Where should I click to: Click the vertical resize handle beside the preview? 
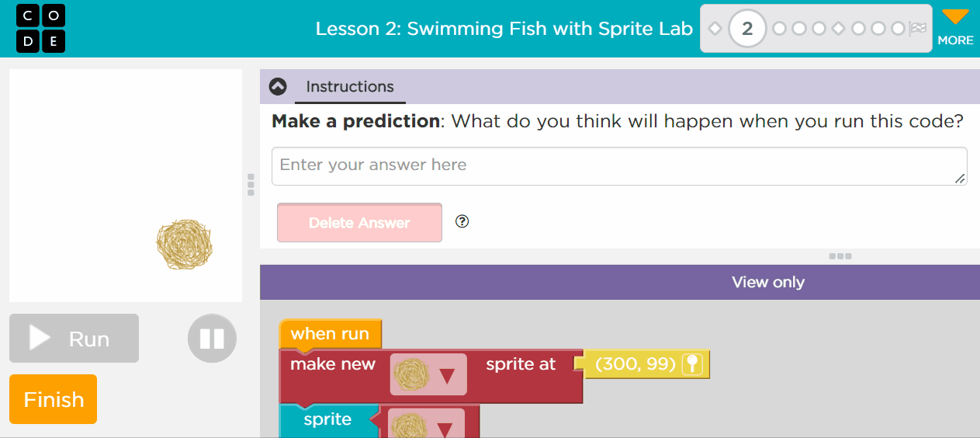(x=251, y=185)
